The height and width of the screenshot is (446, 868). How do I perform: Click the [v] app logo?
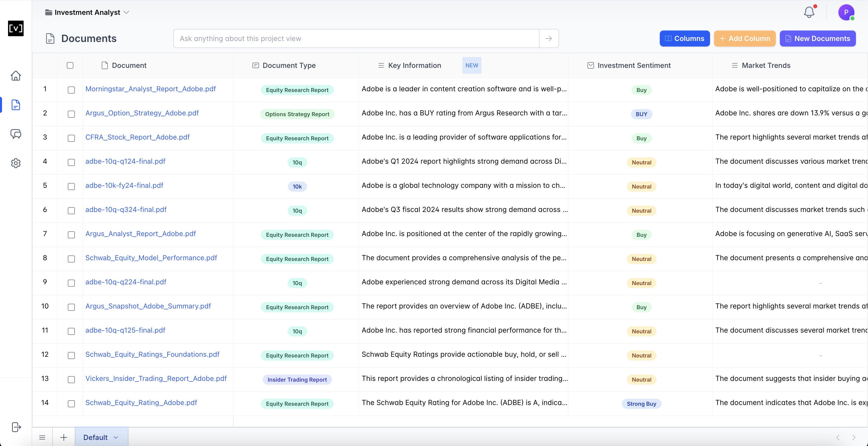(x=16, y=28)
